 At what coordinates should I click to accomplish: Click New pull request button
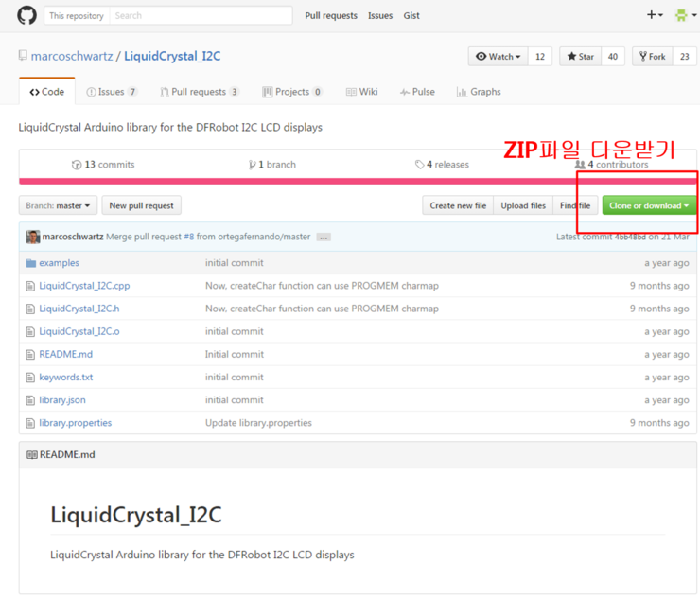coord(142,205)
